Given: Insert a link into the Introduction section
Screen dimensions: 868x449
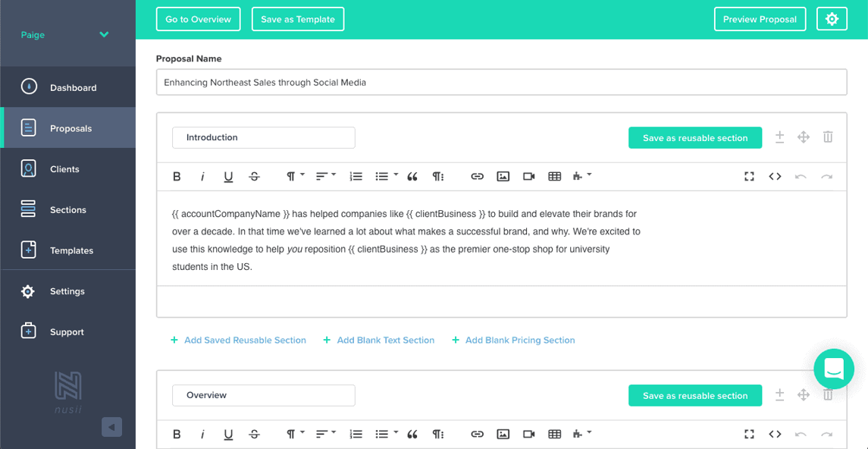Looking at the screenshot, I should coord(477,176).
